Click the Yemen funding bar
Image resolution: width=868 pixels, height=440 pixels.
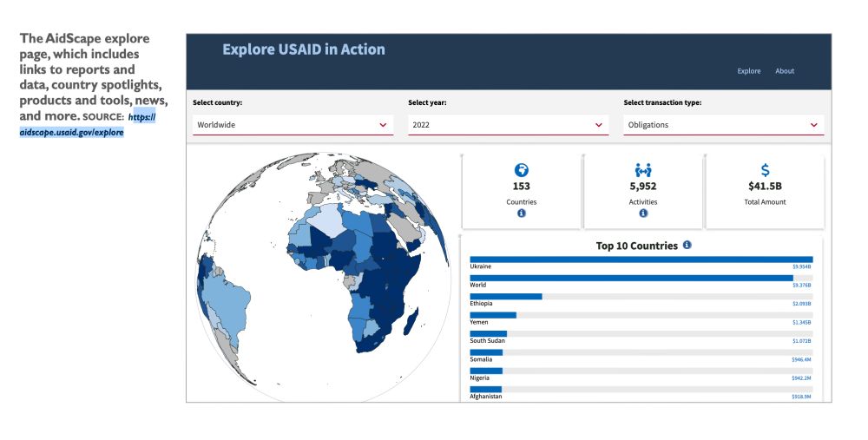493,316
